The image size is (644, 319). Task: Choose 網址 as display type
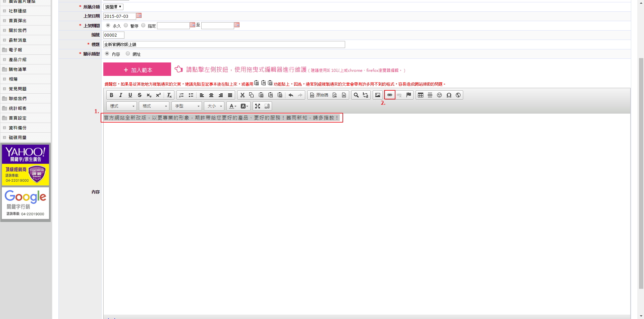coord(128,54)
